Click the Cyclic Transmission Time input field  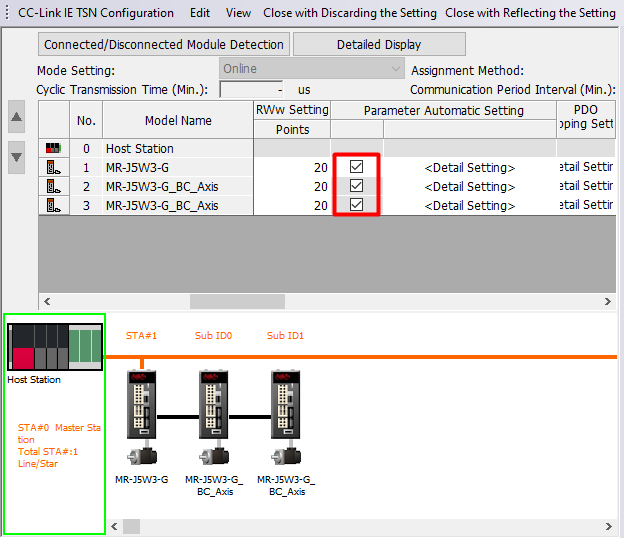251,89
